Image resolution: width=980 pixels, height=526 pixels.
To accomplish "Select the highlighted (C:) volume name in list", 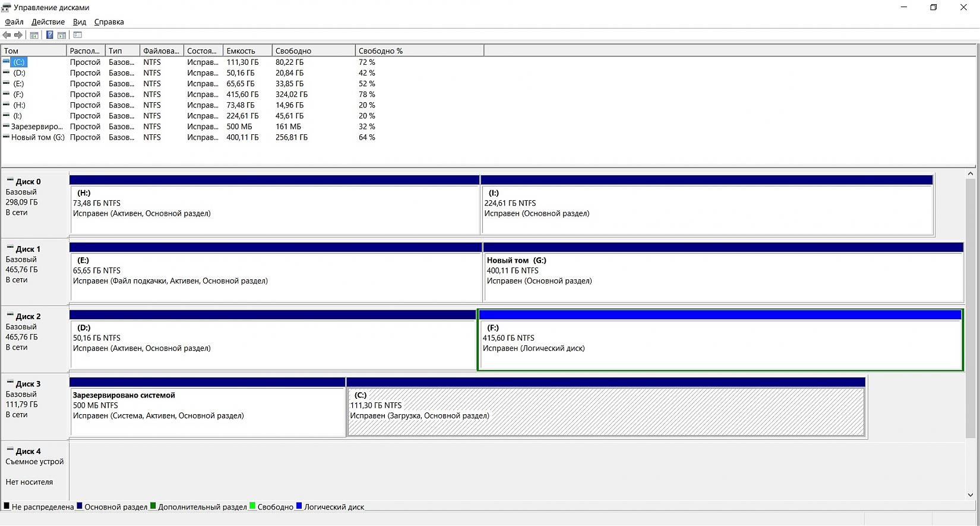I will click(19, 62).
